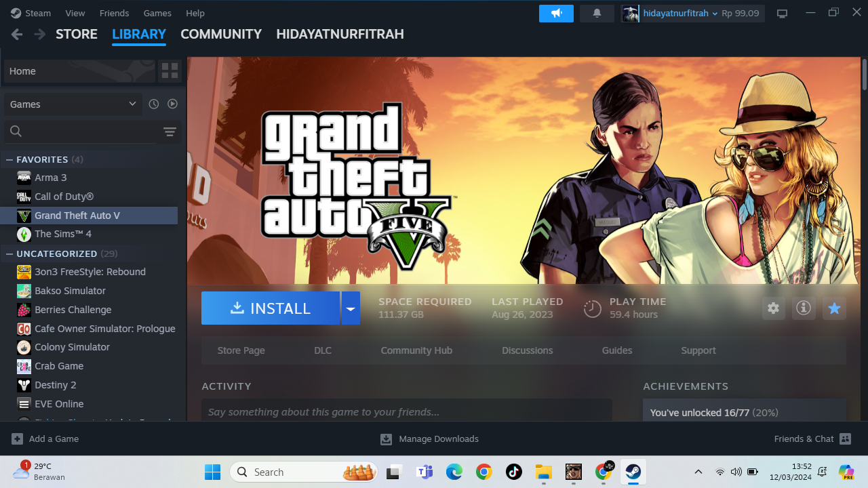Open the achievements unlocked 16/77 panel
This screenshot has width=868, height=488.
tap(745, 411)
